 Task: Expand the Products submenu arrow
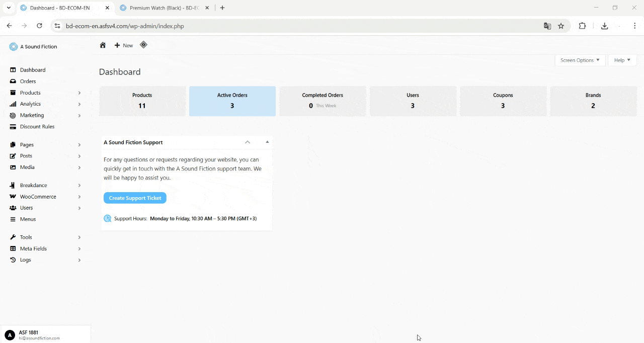tap(79, 93)
